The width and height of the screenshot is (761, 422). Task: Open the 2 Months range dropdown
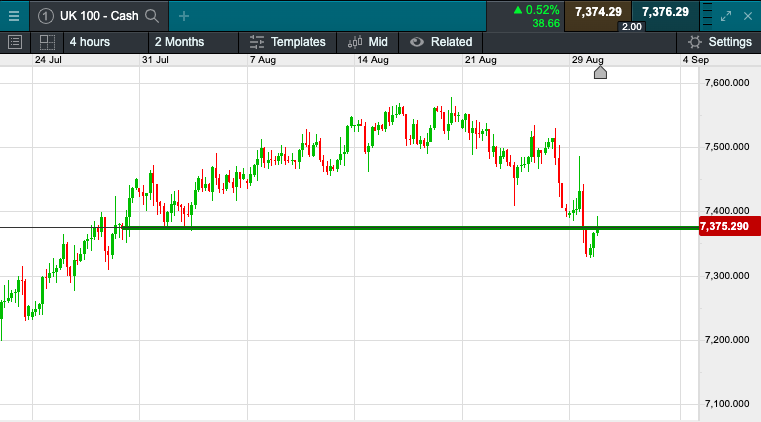coord(180,42)
